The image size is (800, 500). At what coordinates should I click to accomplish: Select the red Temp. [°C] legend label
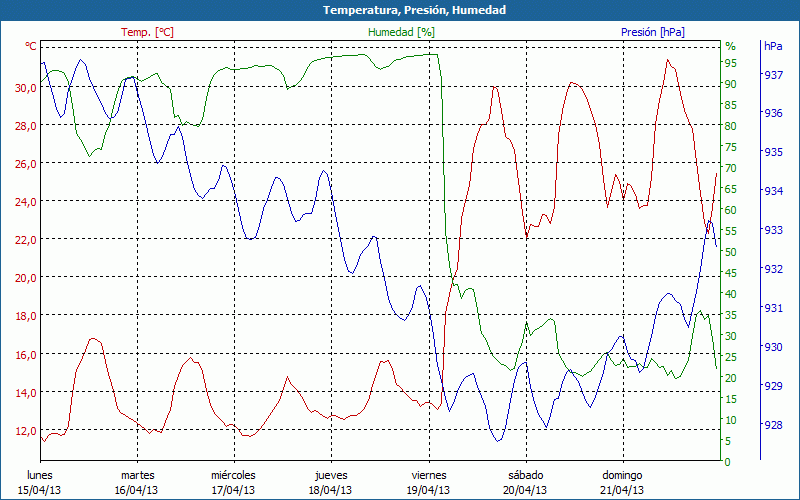[x=147, y=32]
